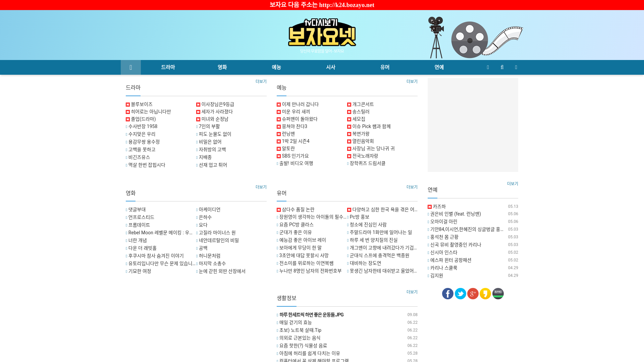
Task: Open show 런닝맨
Action: click(288, 134)
